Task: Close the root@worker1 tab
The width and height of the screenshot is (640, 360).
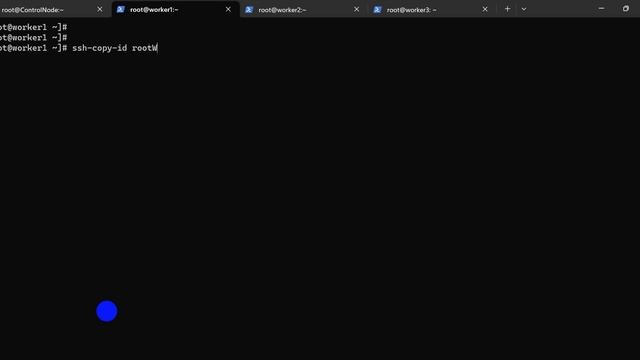Action: [x=228, y=9]
